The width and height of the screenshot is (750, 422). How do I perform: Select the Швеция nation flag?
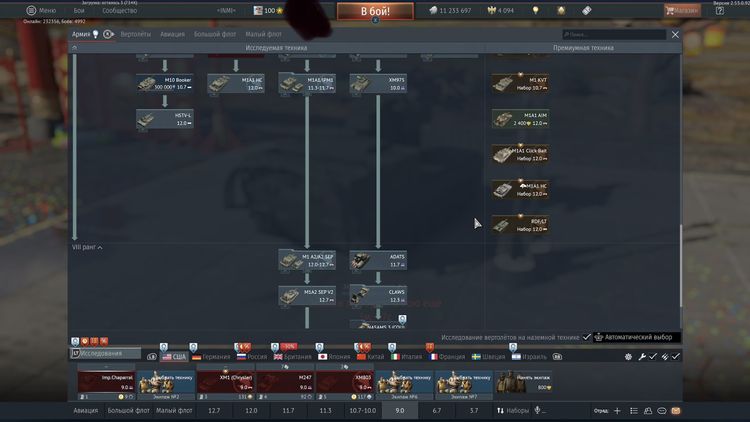[x=488, y=356]
